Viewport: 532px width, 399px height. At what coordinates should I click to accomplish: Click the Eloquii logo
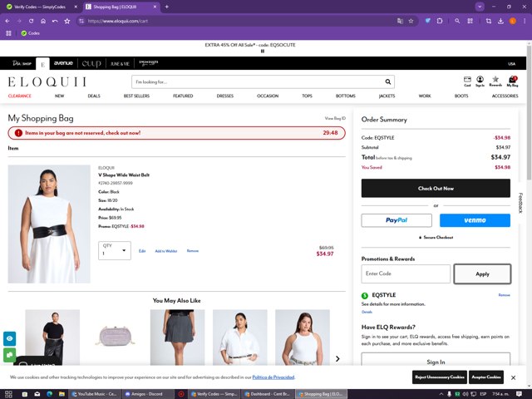[x=47, y=81]
